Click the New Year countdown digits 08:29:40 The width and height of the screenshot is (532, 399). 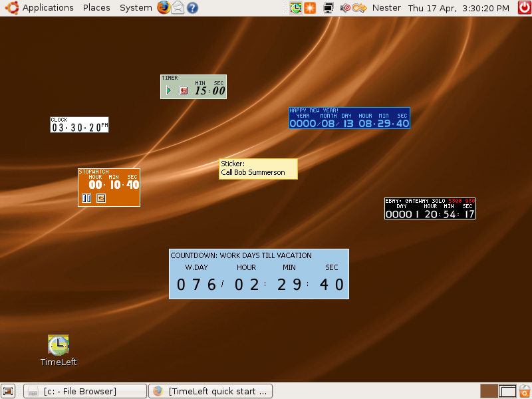(384, 124)
